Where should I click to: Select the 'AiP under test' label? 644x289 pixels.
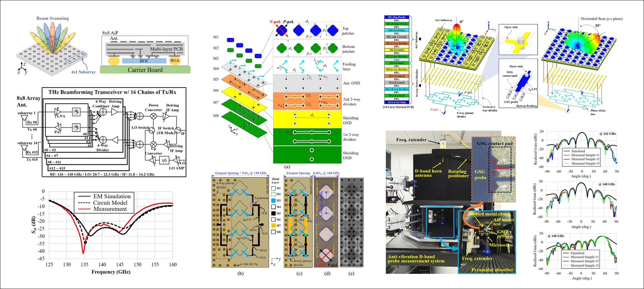coord(503,222)
